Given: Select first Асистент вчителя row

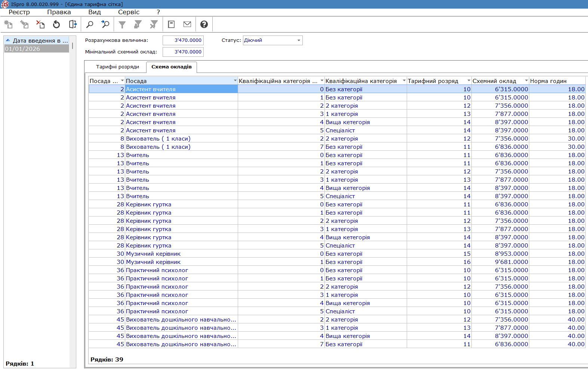Looking at the screenshot, I should coord(337,89).
